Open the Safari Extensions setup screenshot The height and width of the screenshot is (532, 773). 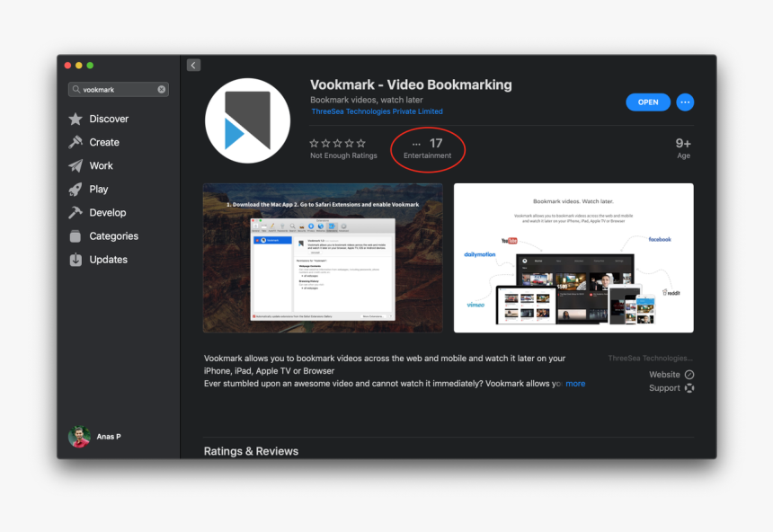pyautogui.click(x=323, y=258)
